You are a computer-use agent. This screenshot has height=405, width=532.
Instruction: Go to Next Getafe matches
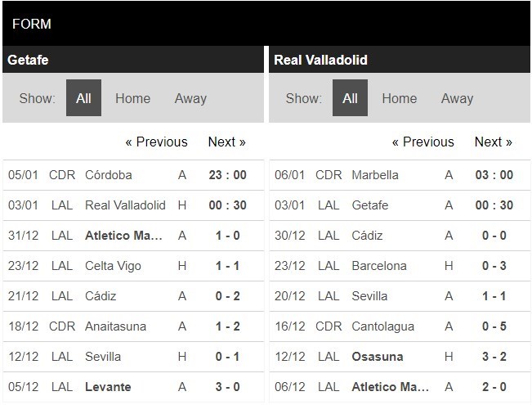[226, 142]
